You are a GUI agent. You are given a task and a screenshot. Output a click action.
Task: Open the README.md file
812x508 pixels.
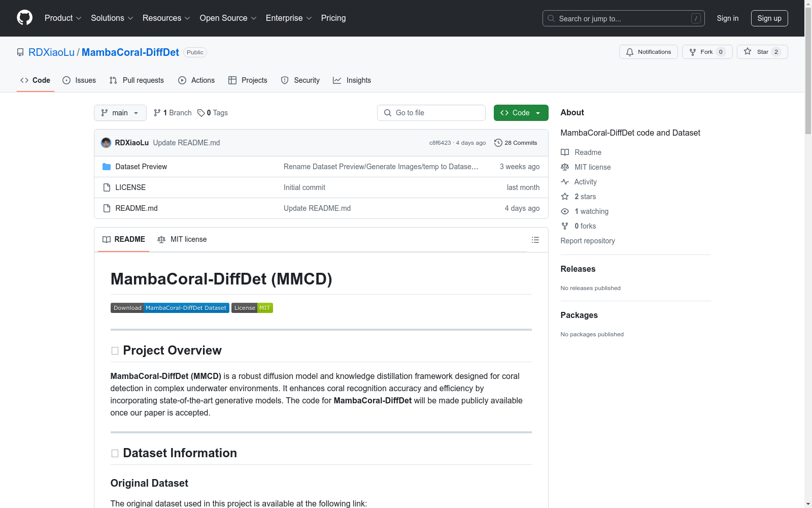(137, 208)
